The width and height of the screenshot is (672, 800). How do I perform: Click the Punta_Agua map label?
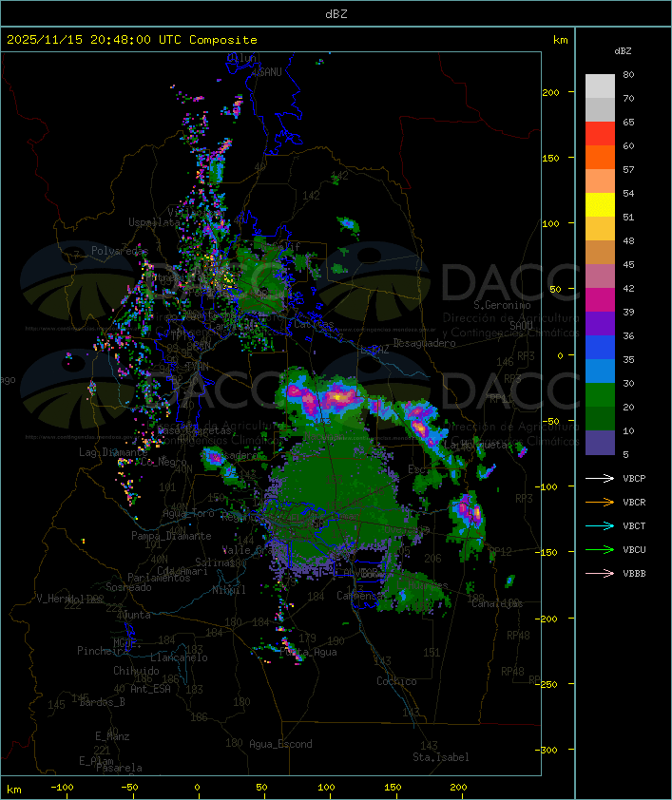(x=308, y=652)
